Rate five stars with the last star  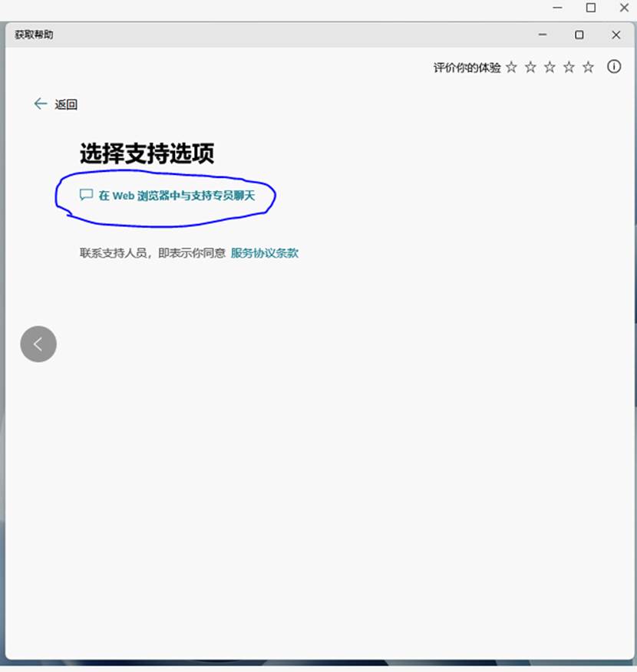(588, 68)
